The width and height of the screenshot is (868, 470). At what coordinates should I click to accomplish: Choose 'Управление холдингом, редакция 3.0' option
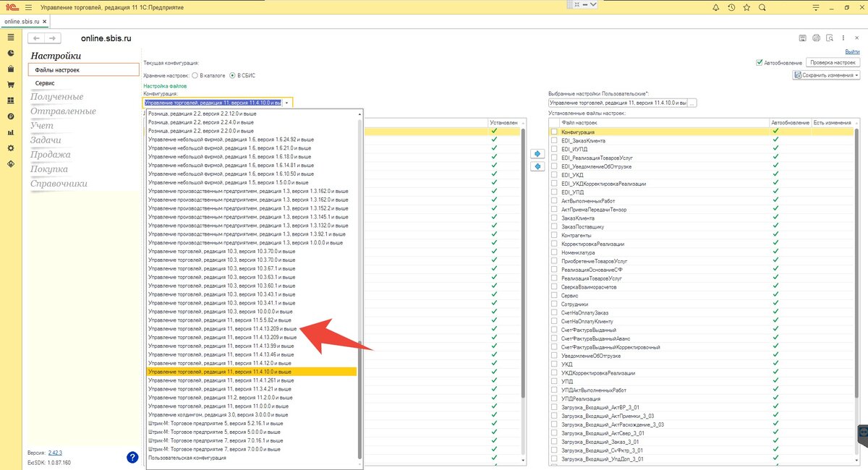pyautogui.click(x=252, y=414)
